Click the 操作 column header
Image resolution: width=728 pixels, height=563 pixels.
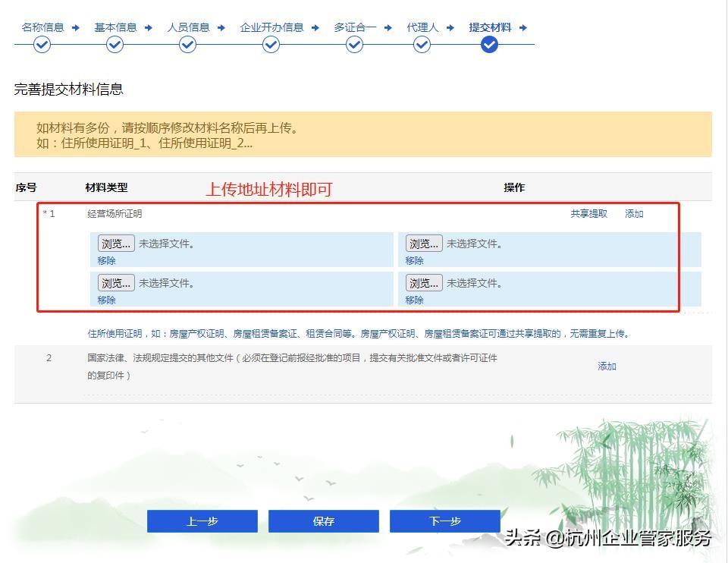tap(514, 187)
